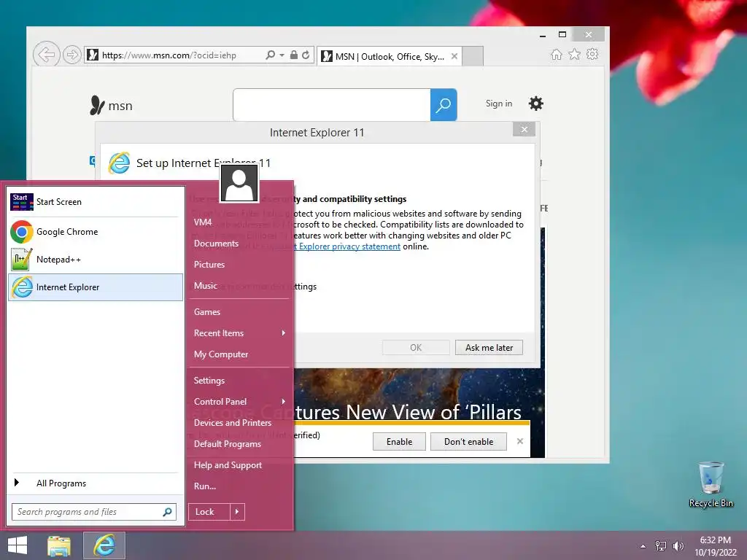Click the Internet Explorer forward arrow button

click(72, 55)
